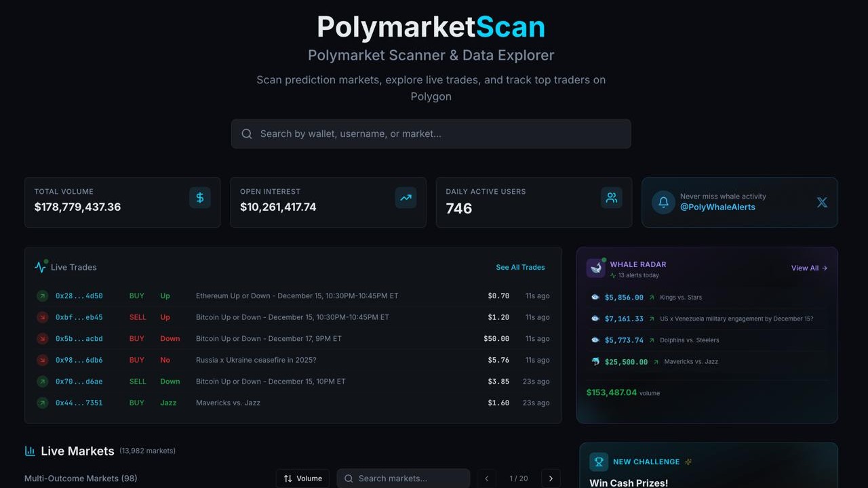868x488 pixels.
Task: Click the Search markets input field
Action: [403, 479]
